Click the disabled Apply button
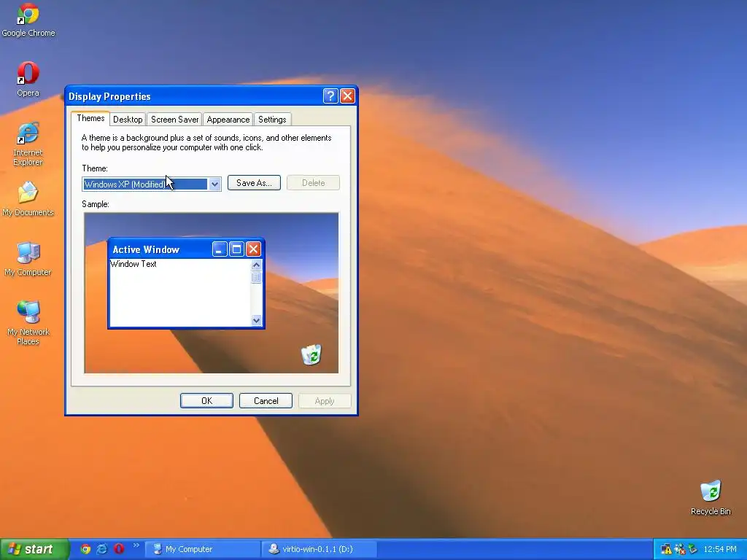This screenshot has width=747, height=560. [x=325, y=401]
